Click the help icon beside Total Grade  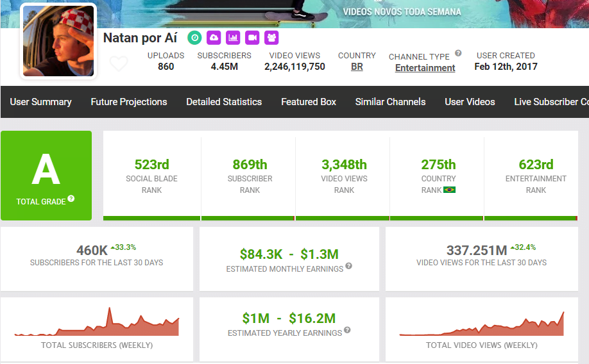[71, 199]
